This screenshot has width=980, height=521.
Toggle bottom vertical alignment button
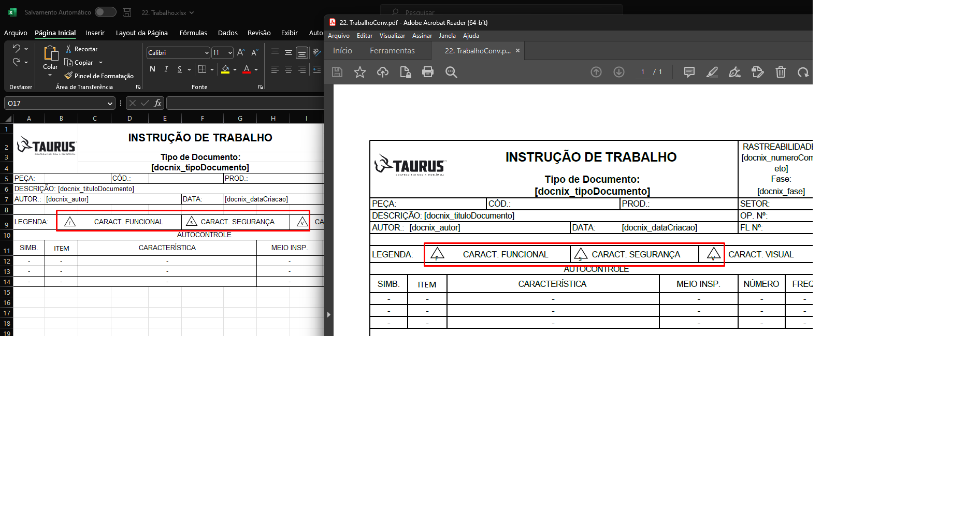pos(302,52)
